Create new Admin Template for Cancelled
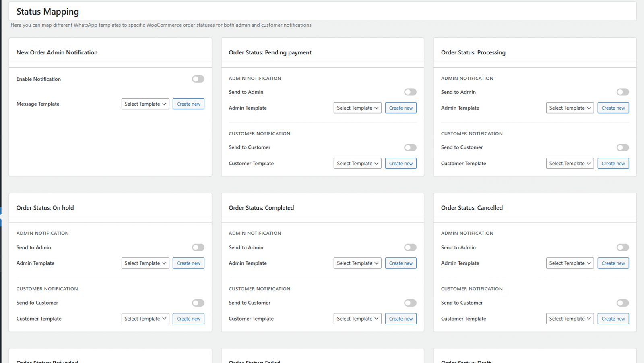 click(x=613, y=263)
